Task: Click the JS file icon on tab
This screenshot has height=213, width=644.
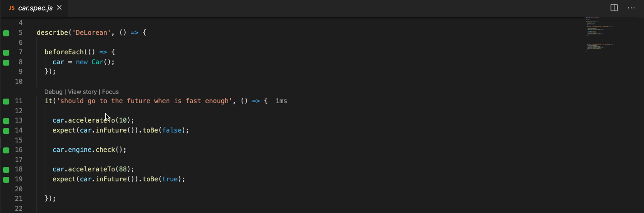Action: click(x=12, y=8)
